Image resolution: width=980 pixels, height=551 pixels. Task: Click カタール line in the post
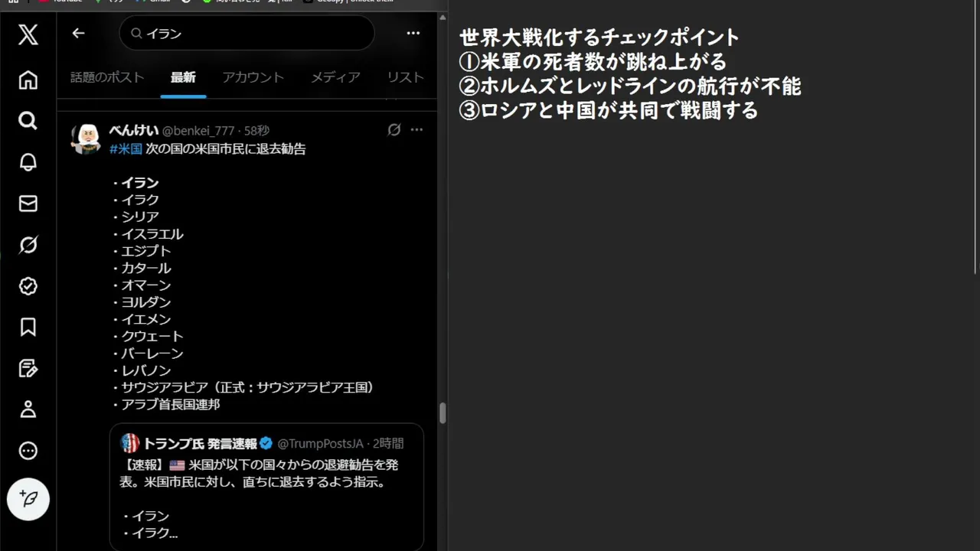(x=142, y=268)
